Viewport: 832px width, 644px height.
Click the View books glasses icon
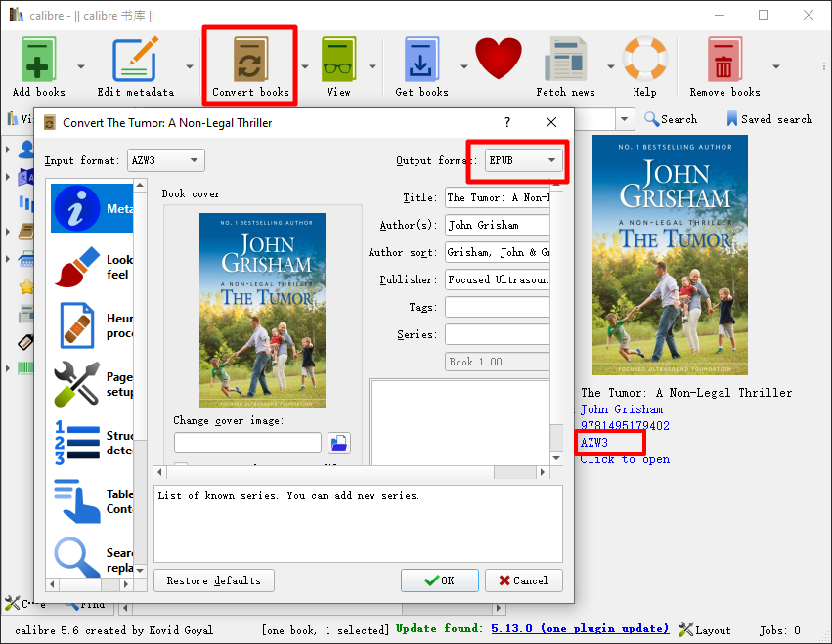(338, 59)
